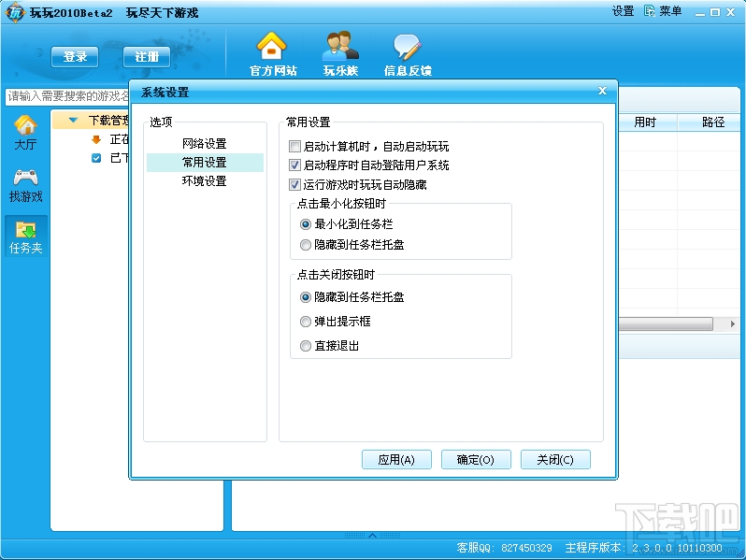Click the 用时 column header

647,122
